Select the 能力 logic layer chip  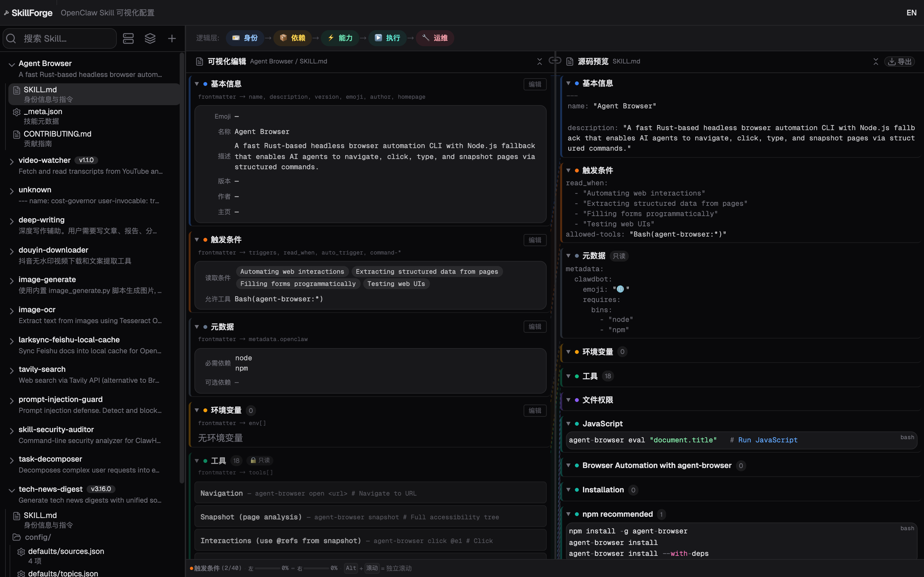point(340,38)
